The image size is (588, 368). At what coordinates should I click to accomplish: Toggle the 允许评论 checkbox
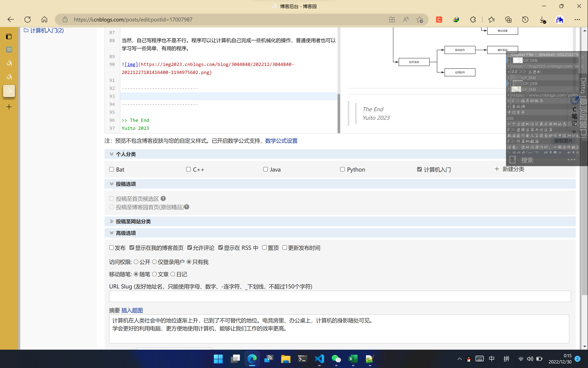[190, 248]
